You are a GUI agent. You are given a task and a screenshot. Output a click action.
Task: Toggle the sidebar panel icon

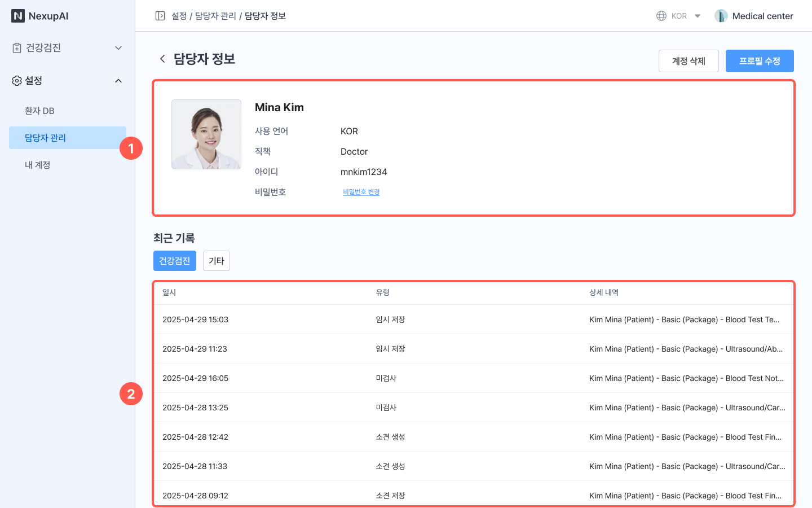click(x=160, y=16)
